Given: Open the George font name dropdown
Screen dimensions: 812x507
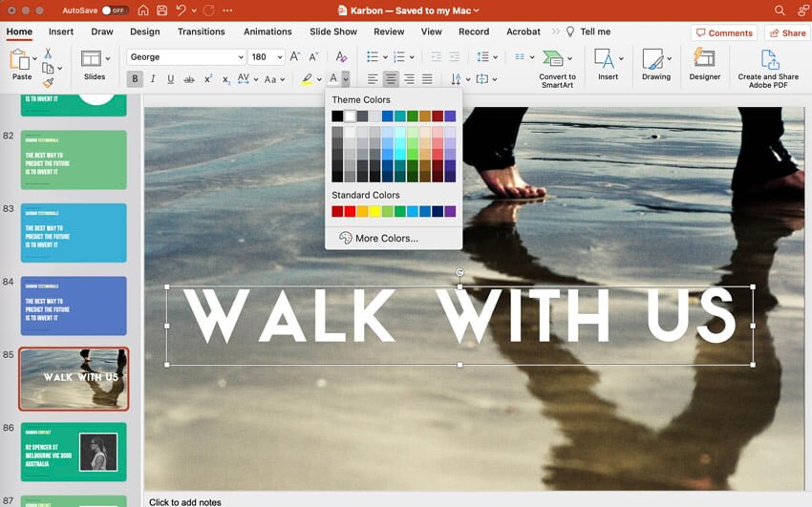Looking at the screenshot, I should click(240, 57).
